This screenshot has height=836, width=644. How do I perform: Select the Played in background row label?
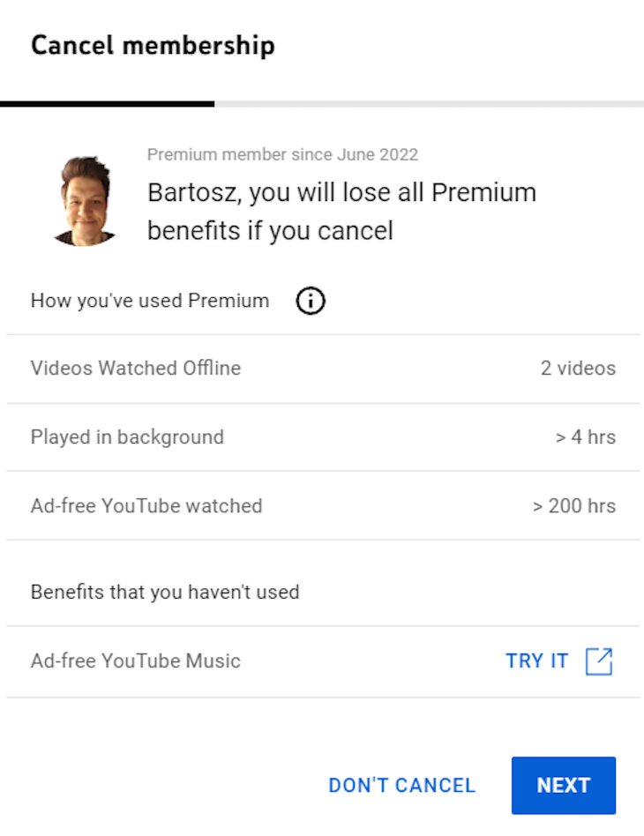pyautogui.click(x=127, y=437)
